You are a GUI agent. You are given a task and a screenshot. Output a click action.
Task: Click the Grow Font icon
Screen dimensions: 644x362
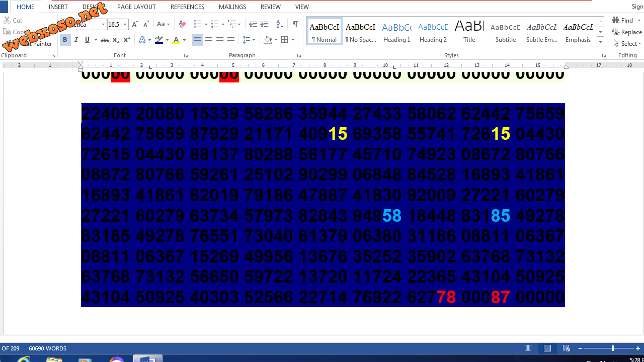[135, 24]
